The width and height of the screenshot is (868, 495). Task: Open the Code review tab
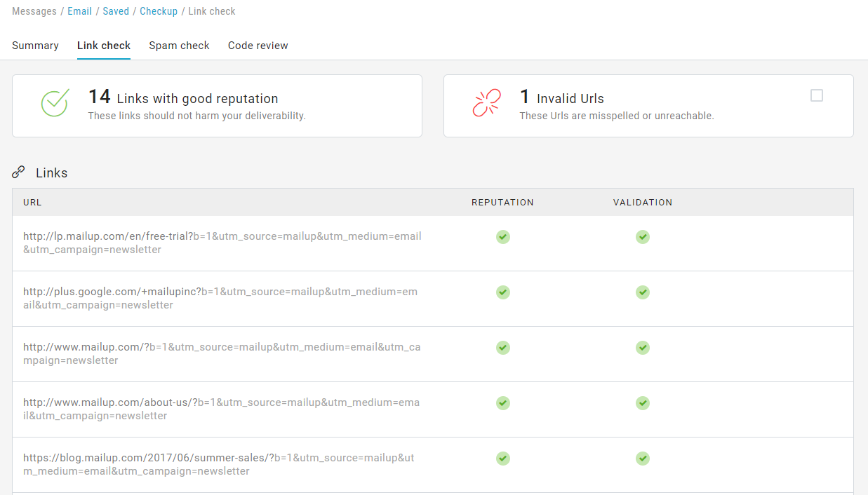[258, 46]
